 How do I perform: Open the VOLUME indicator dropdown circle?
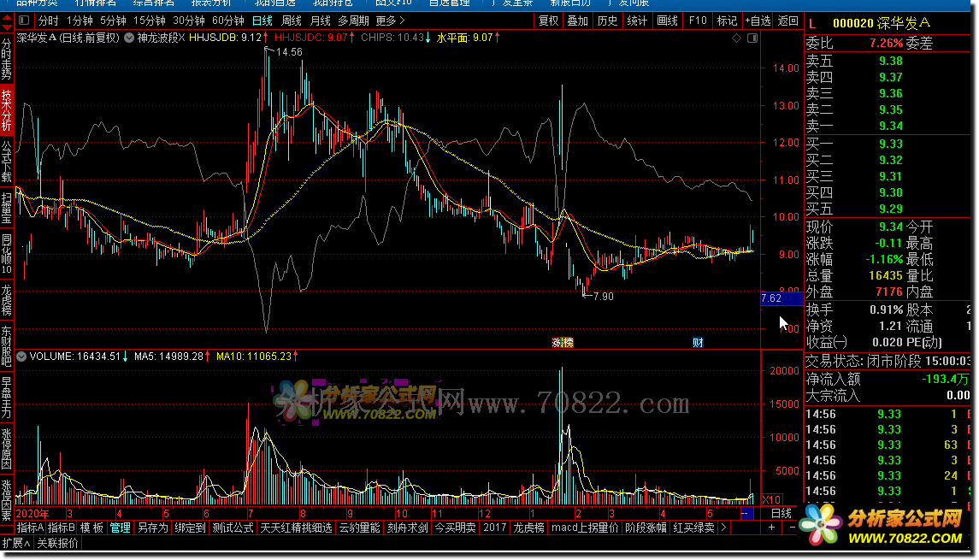(22, 357)
